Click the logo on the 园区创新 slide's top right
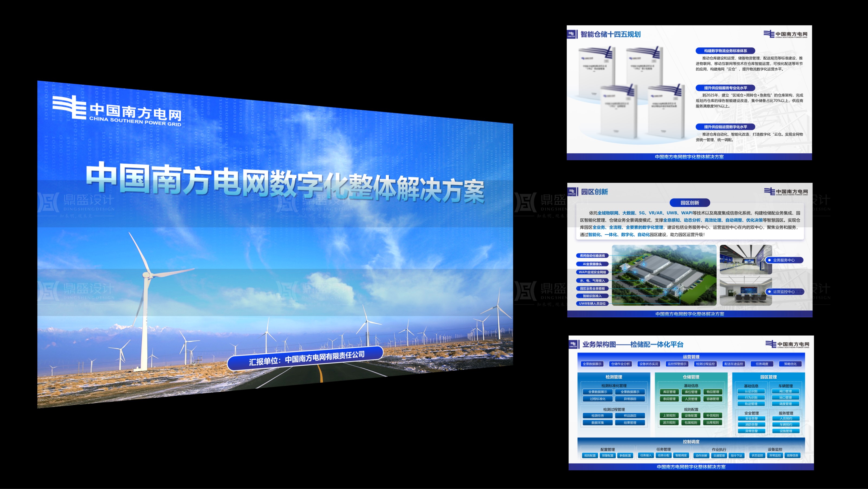Viewport: 868px width, 489px height. click(x=786, y=192)
